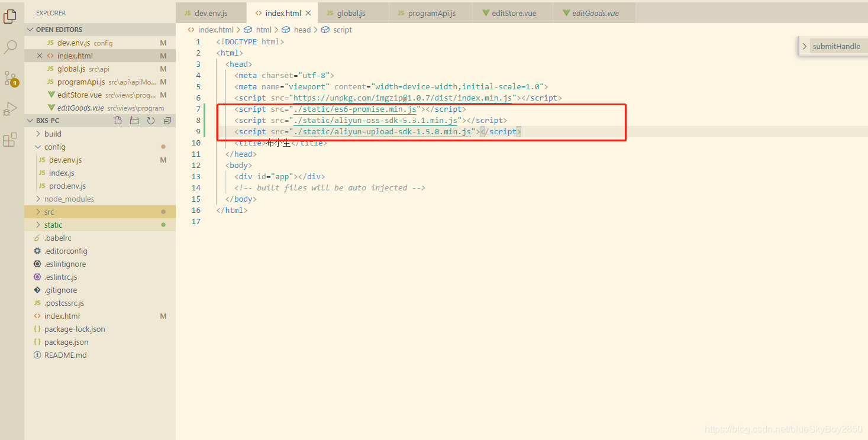This screenshot has height=440, width=868.
Task: Open the Extensions view
Action: (x=10, y=140)
